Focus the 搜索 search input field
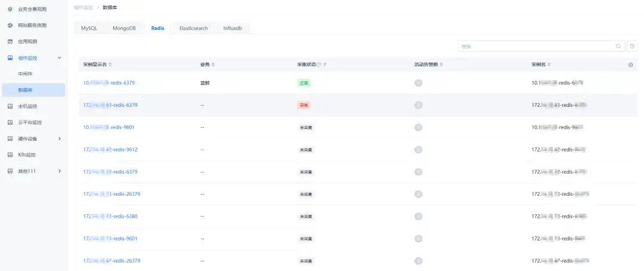644x271 pixels. click(x=537, y=46)
